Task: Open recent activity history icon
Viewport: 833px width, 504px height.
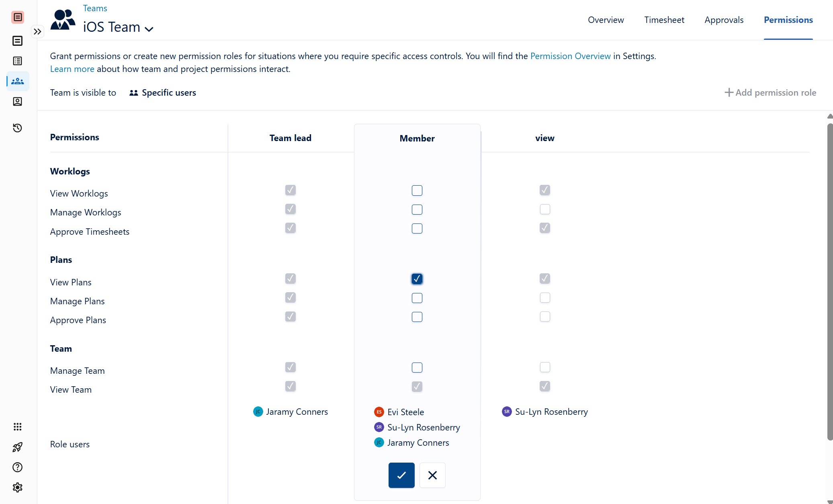Action: click(18, 128)
